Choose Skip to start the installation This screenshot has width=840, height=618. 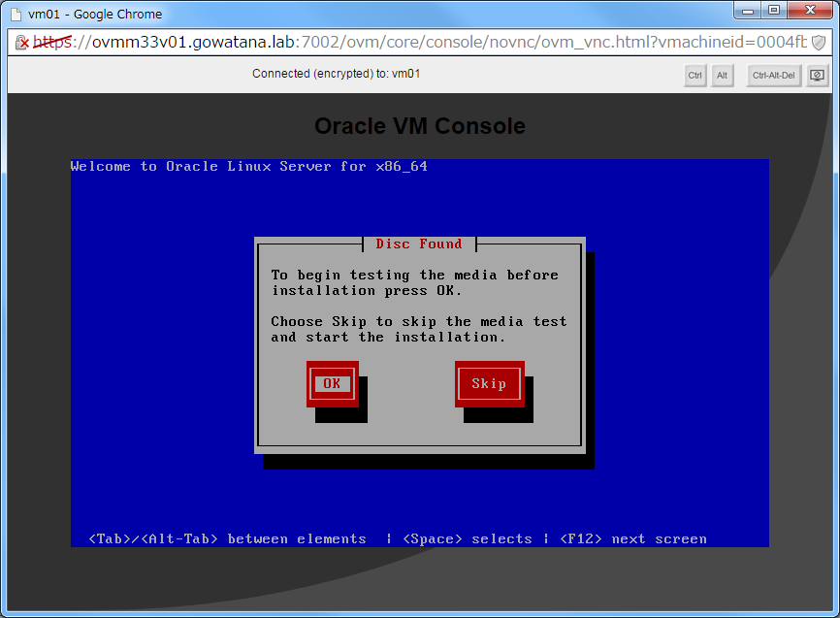tap(489, 383)
